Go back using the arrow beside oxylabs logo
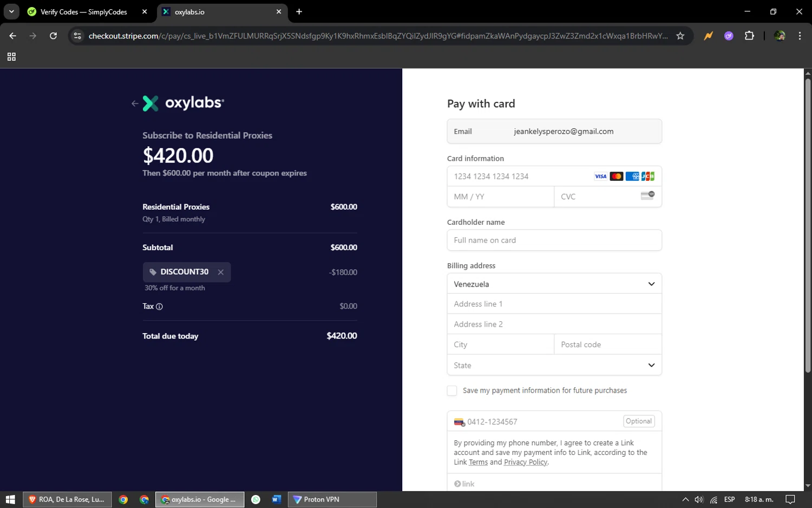Image resolution: width=812 pixels, height=508 pixels. (135, 103)
